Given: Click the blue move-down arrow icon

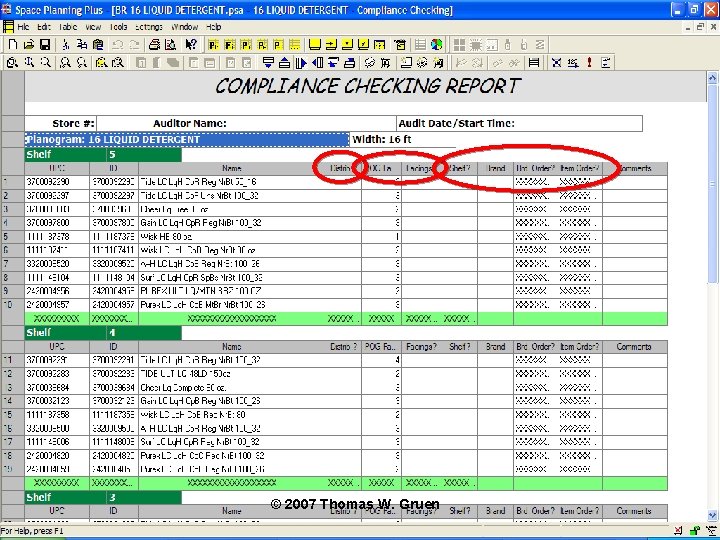Looking at the screenshot, I should tap(268, 62).
